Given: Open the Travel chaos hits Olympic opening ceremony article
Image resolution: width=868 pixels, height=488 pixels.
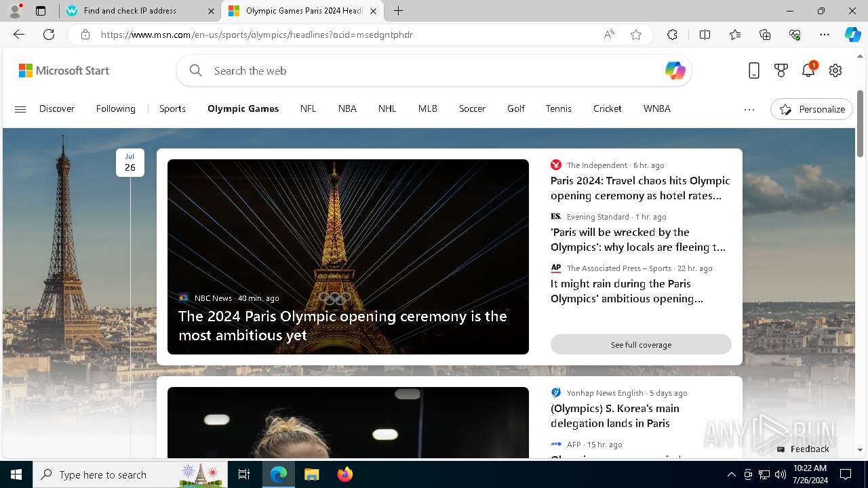Looking at the screenshot, I should 640,188.
